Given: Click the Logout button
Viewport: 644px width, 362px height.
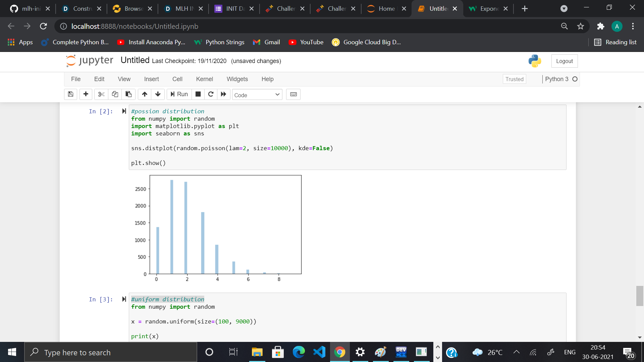Looking at the screenshot, I should click(x=564, y=61).
